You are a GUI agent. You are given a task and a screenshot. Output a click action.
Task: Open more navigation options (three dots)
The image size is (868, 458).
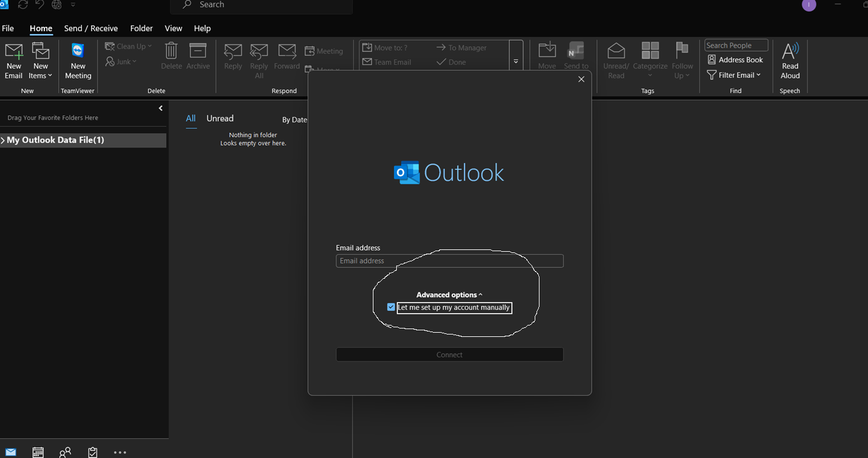(120, 453)
